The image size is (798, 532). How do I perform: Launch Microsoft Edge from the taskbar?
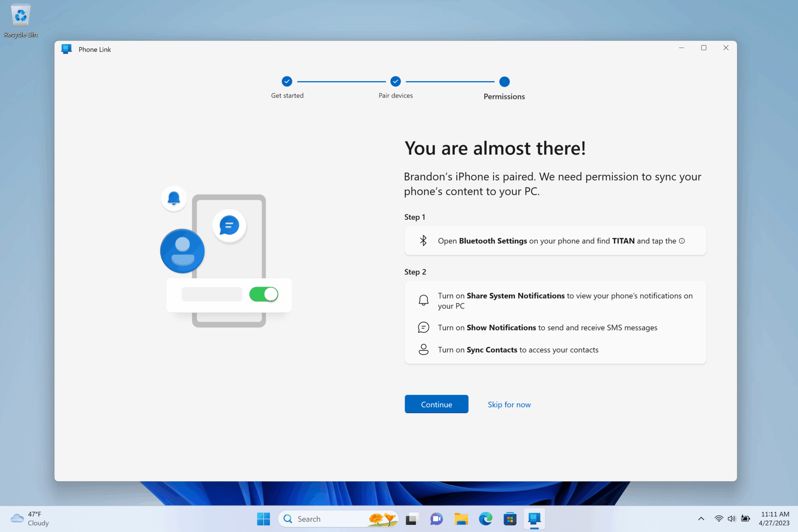pos(485,519)
